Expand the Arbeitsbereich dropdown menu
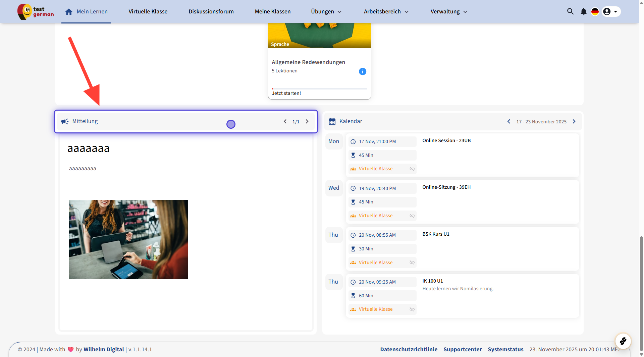 386,12
